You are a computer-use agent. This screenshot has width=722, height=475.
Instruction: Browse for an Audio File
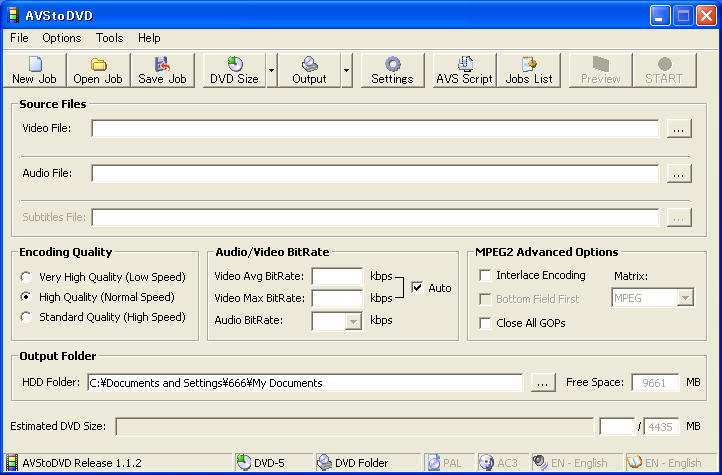[679, 174]
